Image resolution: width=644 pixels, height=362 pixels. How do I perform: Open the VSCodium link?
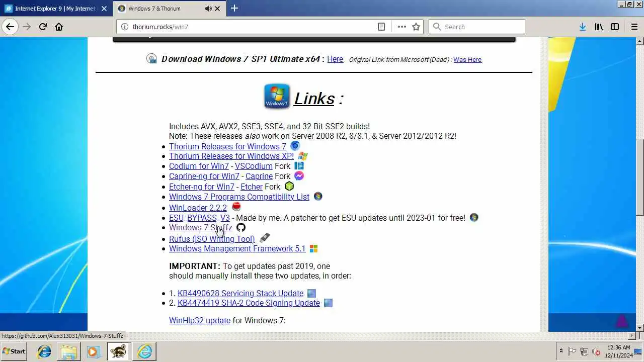[254, 166]
